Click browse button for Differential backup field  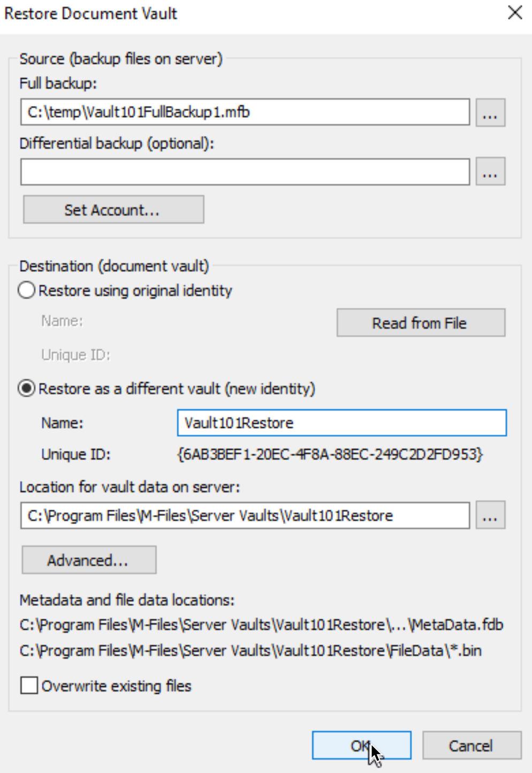point(490,171)
